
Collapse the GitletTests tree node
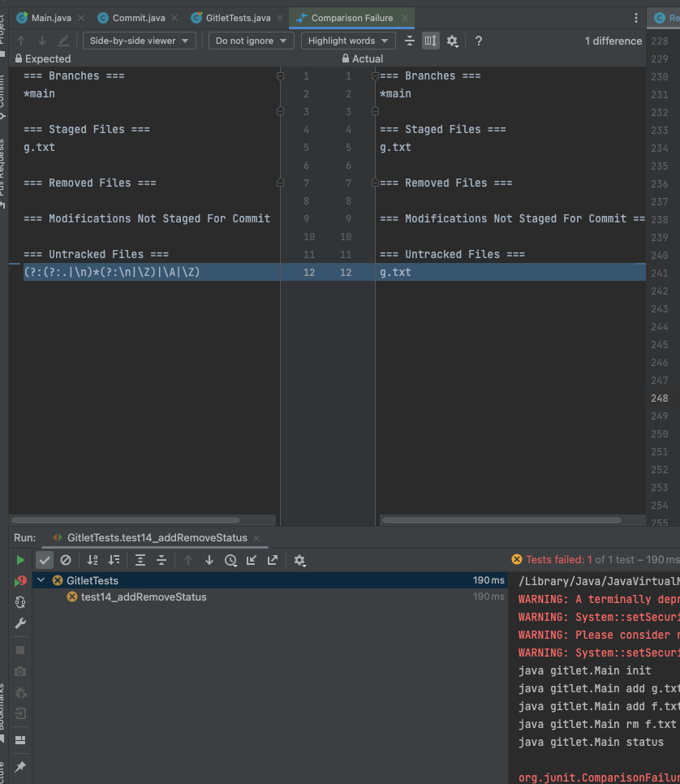coord(41,580)
